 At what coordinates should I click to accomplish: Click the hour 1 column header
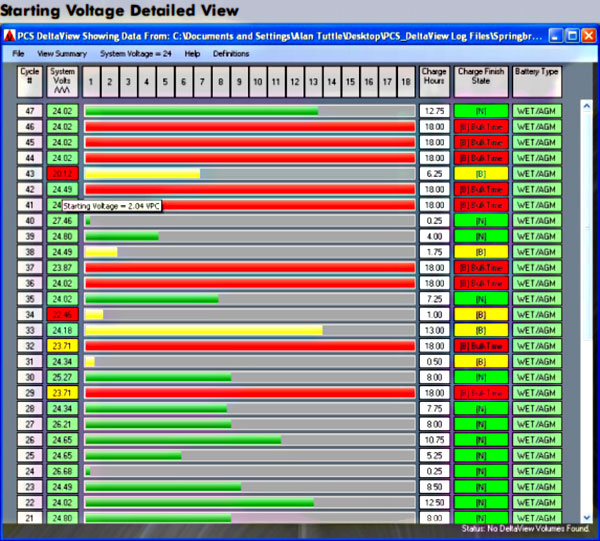pyautogui.click(x=91, y=81)
